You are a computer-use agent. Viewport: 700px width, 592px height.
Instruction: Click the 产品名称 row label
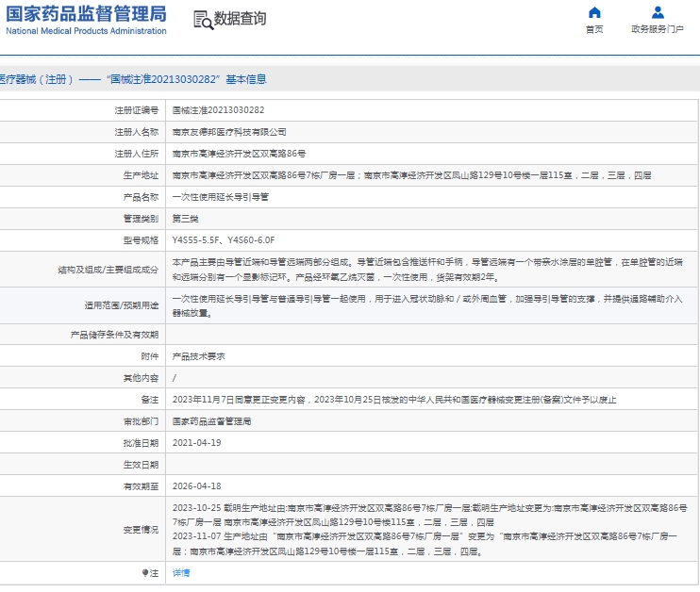pyautogui.click(x=142, y=197)
